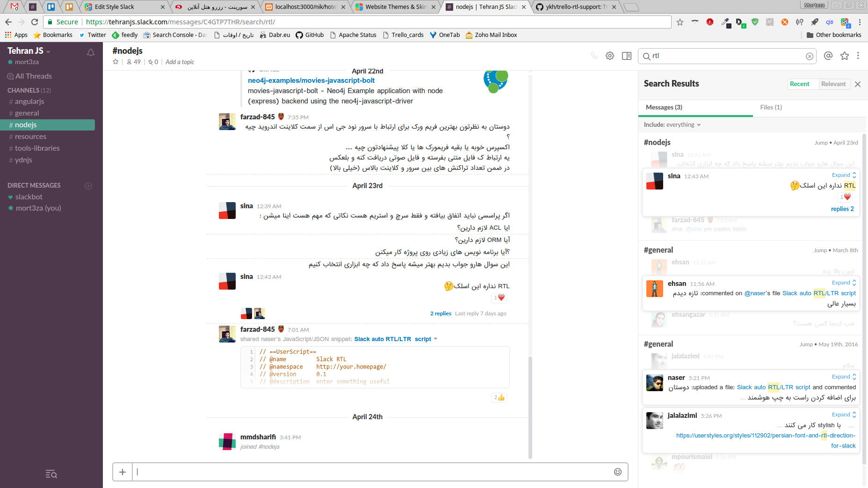Open snippet actions dropdown arrow

click(x=435, y=339)
